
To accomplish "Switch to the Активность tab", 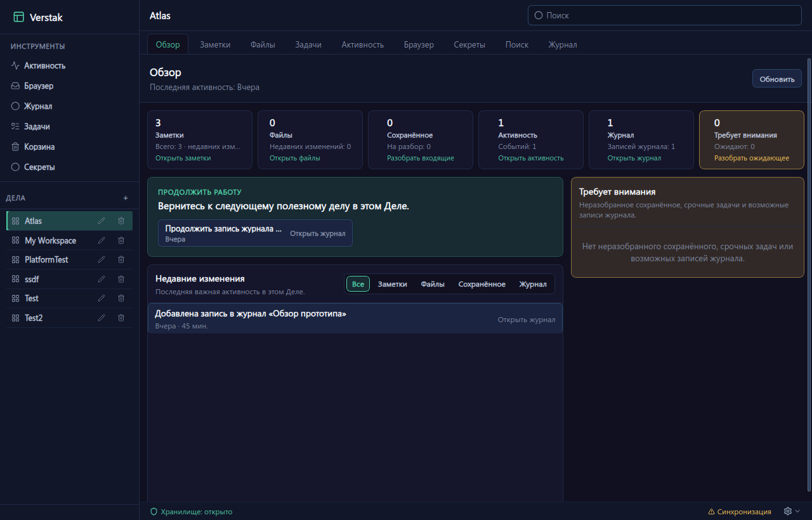I will click(x=363, y=44).
